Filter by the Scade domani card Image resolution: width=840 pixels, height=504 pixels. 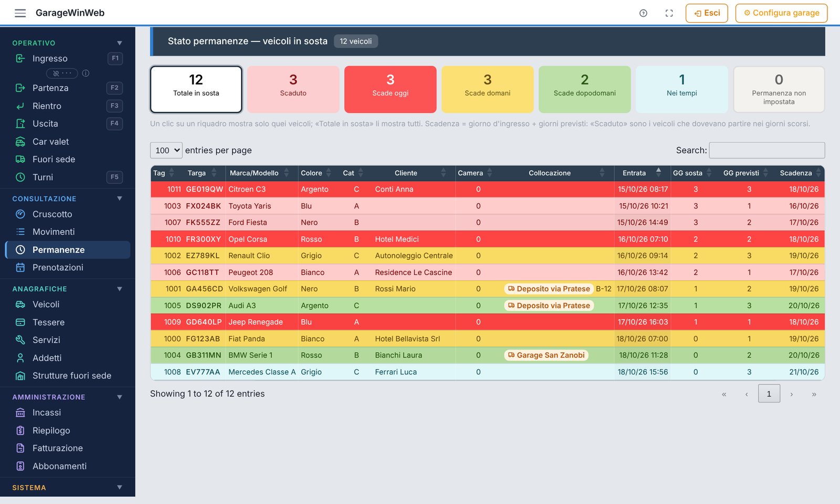(x=487, y=89)
